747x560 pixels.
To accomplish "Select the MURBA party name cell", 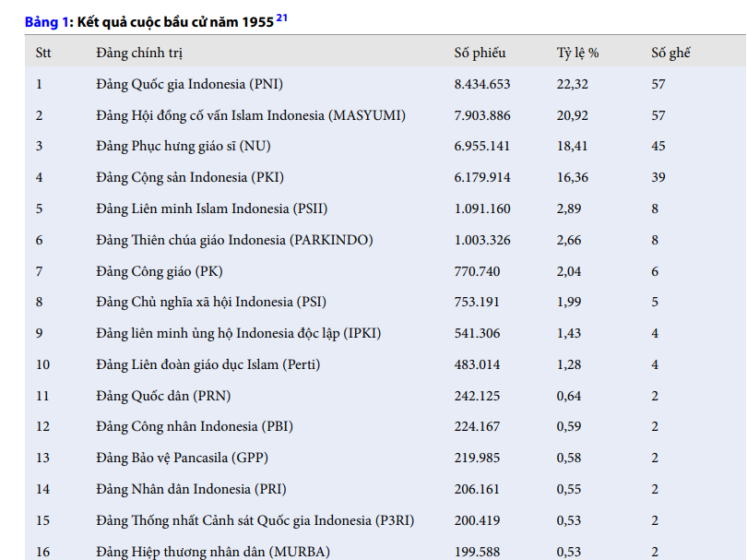I will (x=213, y=552).
